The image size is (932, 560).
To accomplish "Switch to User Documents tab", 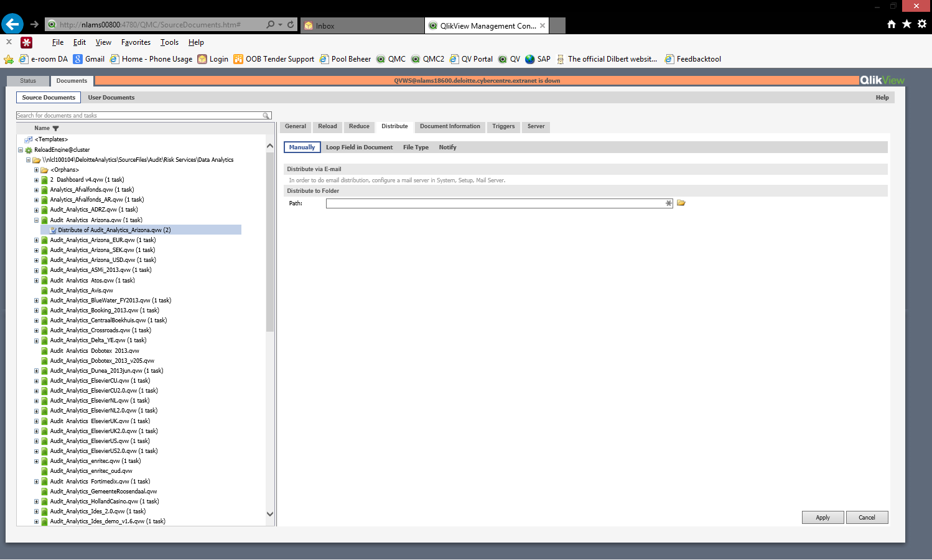I will point(111,98).
